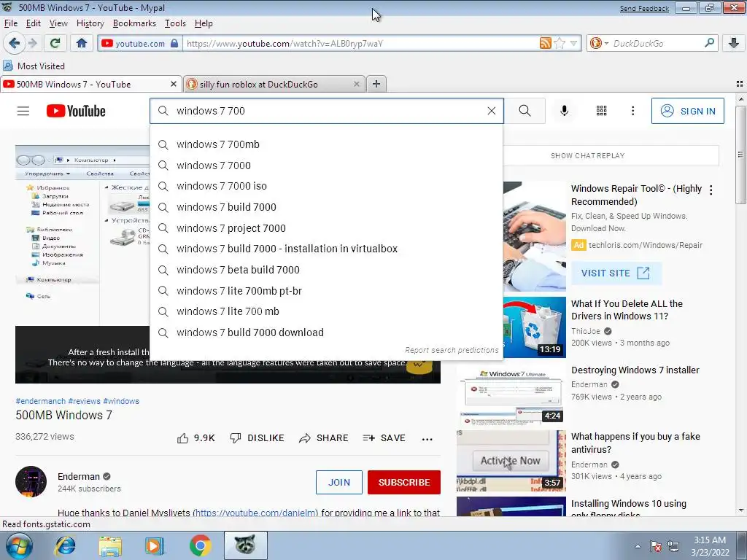
Task: Open YouTube settings three-dot menu
Action: [x=632, y=111]
